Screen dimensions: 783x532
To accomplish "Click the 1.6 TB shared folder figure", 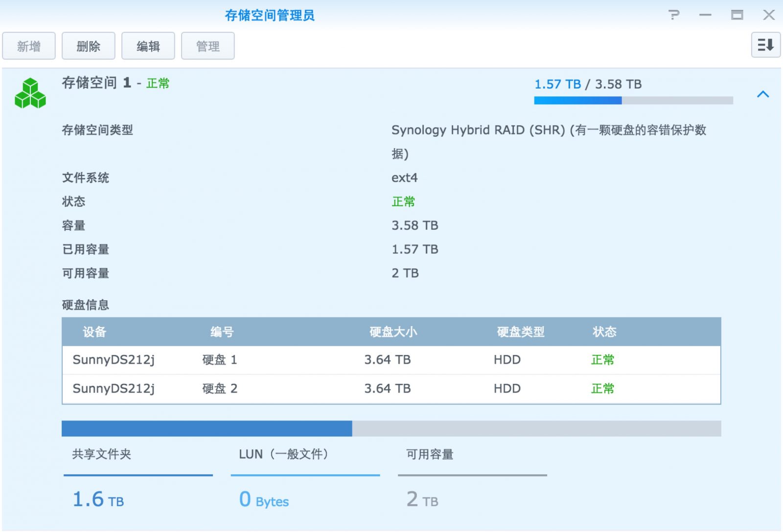I will (x=98, y=499).
